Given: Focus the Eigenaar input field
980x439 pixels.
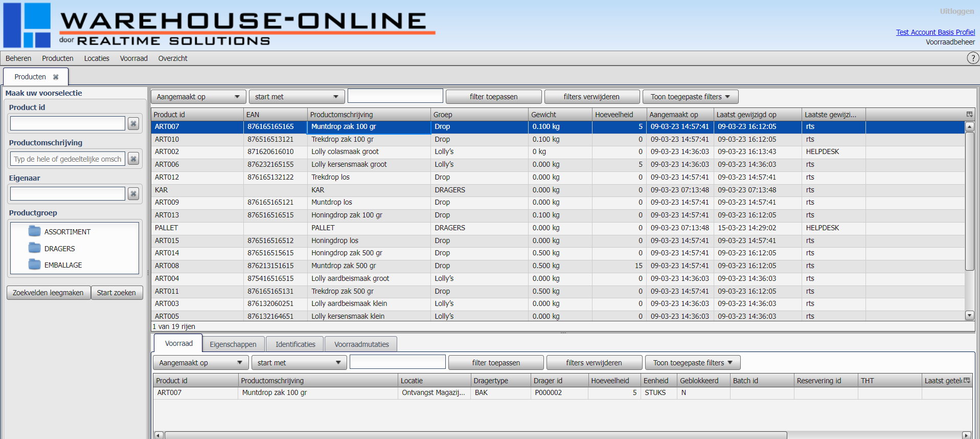Looking at the screenshot, I should click(67, 193).
